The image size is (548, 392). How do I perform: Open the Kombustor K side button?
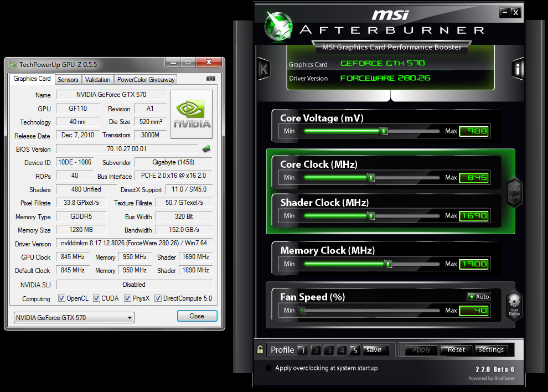(x=263, y=69)
